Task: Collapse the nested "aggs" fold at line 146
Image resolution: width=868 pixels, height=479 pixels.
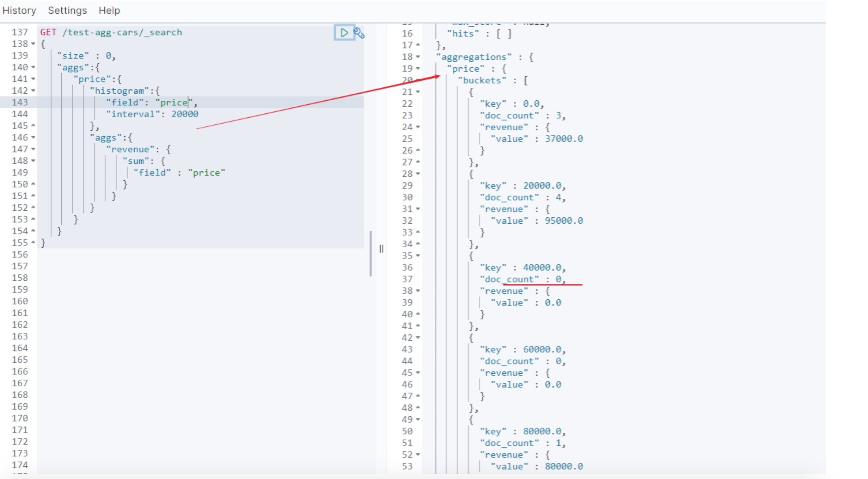Action: tap(33, 138)
